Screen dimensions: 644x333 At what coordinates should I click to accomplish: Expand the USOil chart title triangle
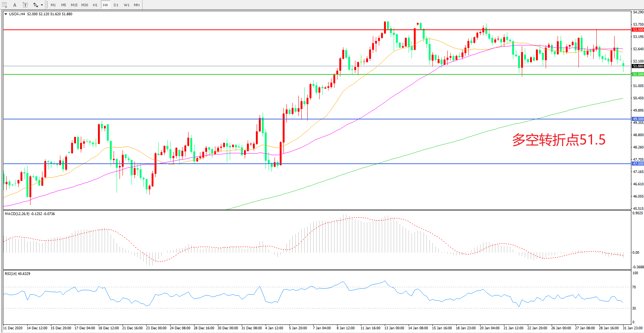tap(6, 14)
